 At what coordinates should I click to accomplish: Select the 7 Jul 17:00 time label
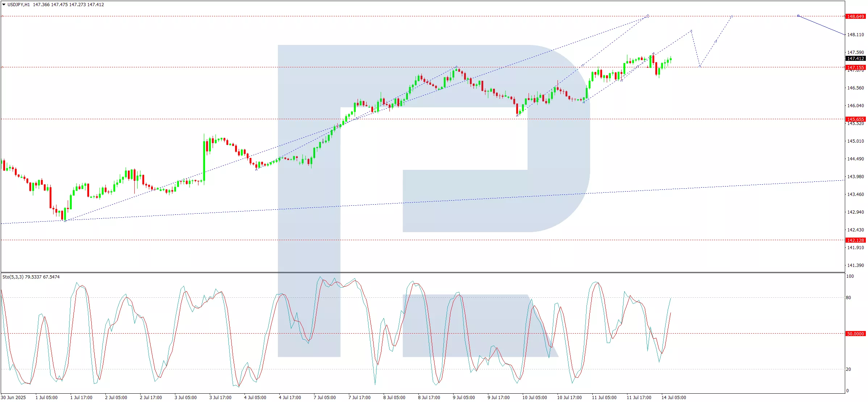pyautogui.click(x=359, y=398)
